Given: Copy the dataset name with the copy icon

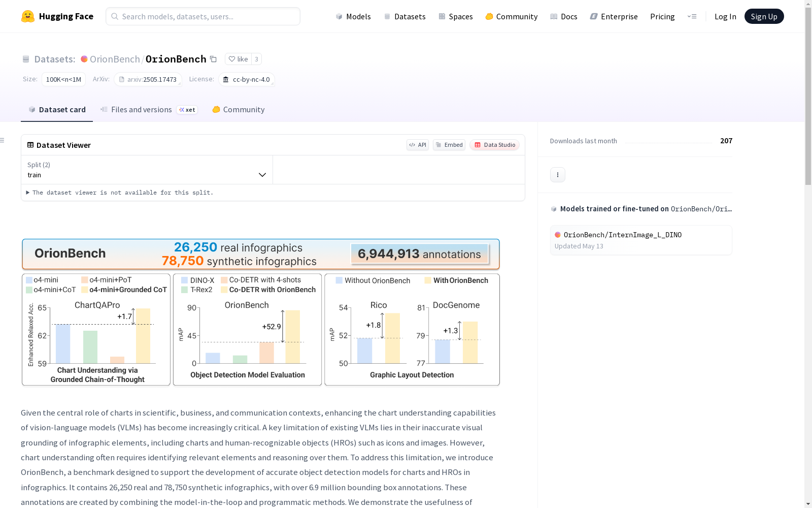Looking at the screenshot, I should [x=214, y=59].
